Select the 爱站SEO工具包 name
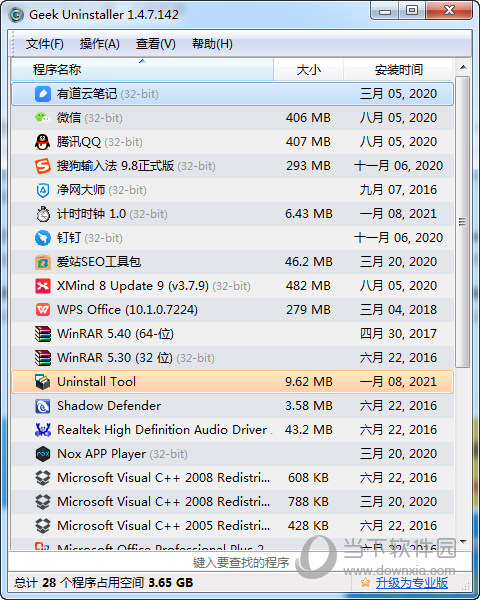Viewport: 480px width, 600px height. pos(99,262)
